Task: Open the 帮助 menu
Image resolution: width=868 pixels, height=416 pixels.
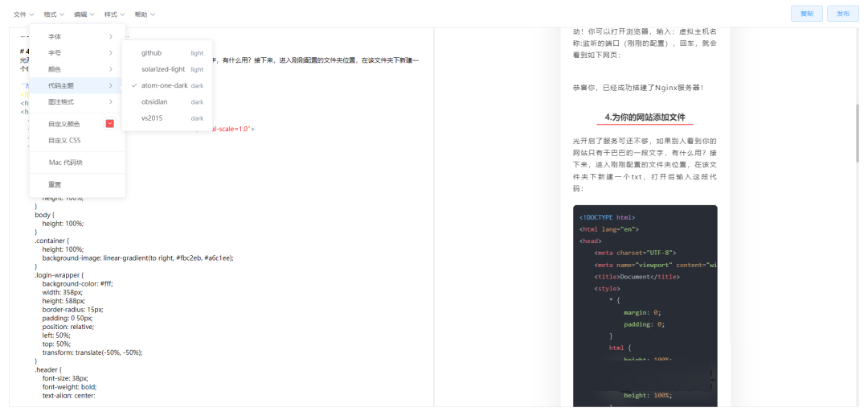Action: tap(145, 14)
